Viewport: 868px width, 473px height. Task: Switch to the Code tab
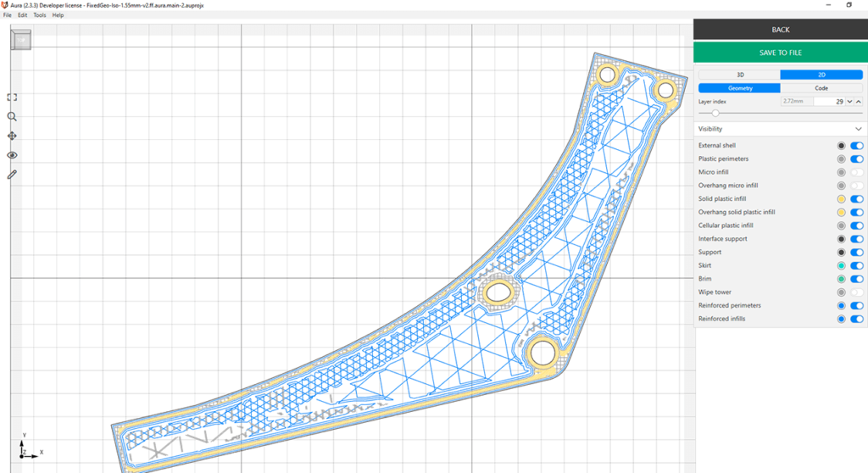point(821,88)
